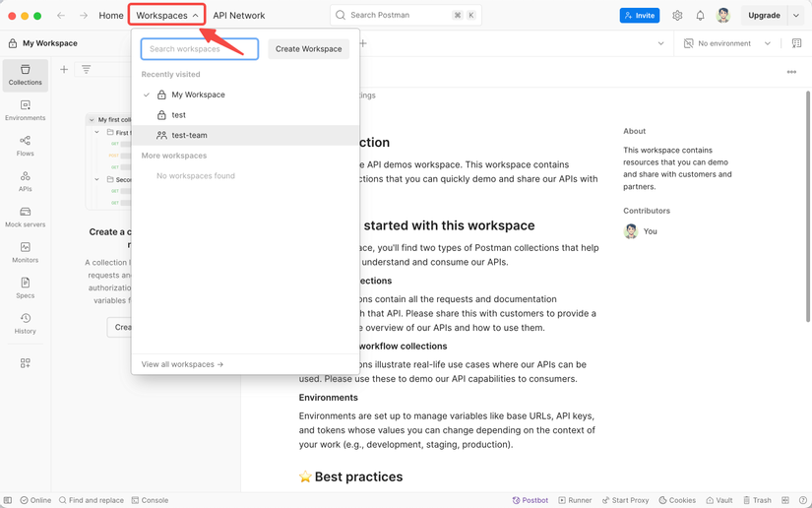Open the Monitors sidebar panel
The width and height of the screenshot is (812, 508).
[25, 253]
